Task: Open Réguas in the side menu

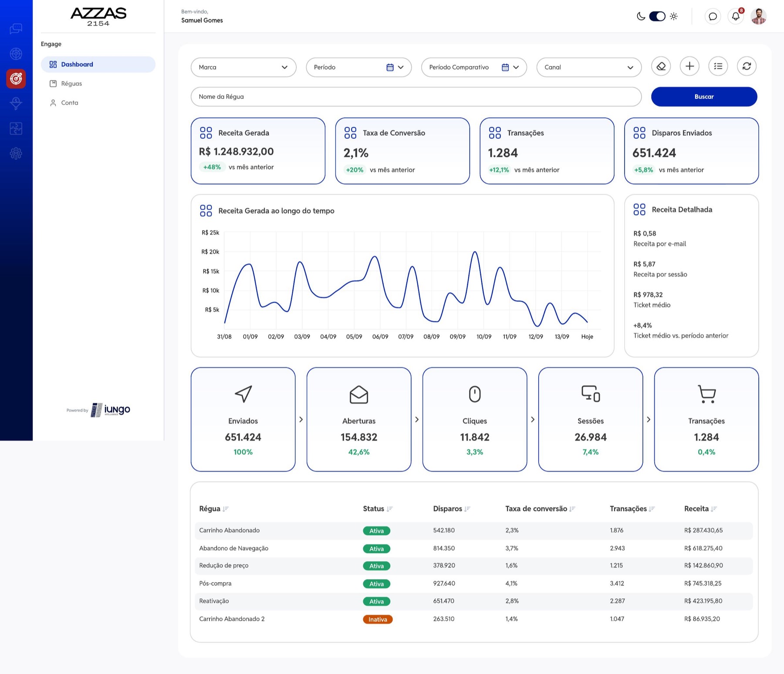Action: [71, 84]
